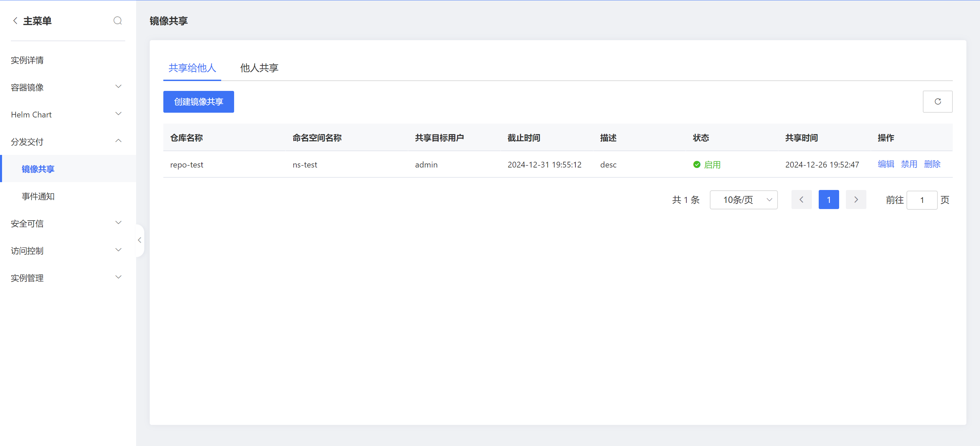Click the 容器镜像 sidebar label

click(27, 87)
